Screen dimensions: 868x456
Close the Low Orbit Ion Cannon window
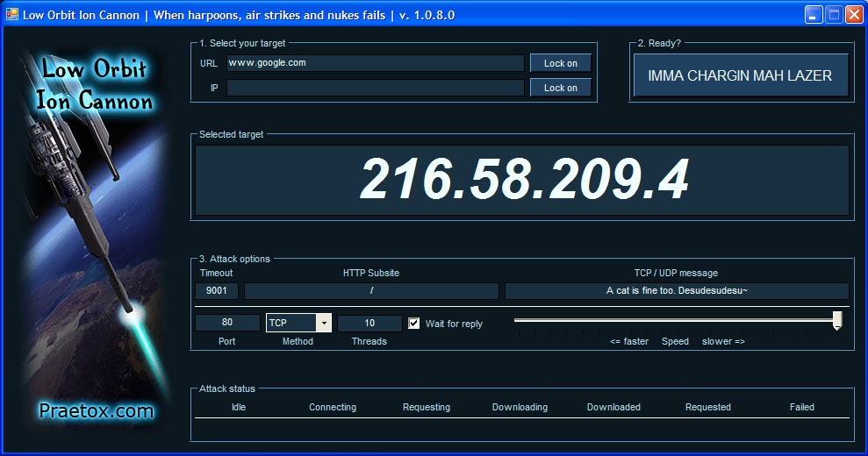coord(854,15)
